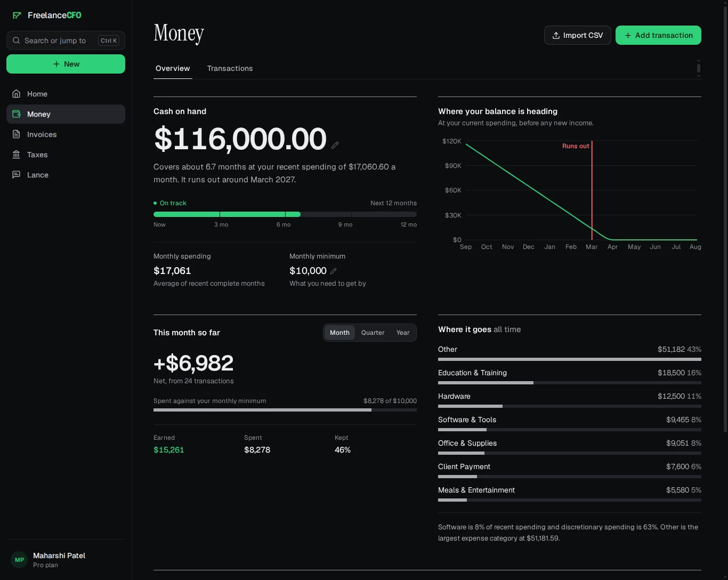The image size is (728, 580).
Task: Click the Money wallet icon
Action: (17, 114)
